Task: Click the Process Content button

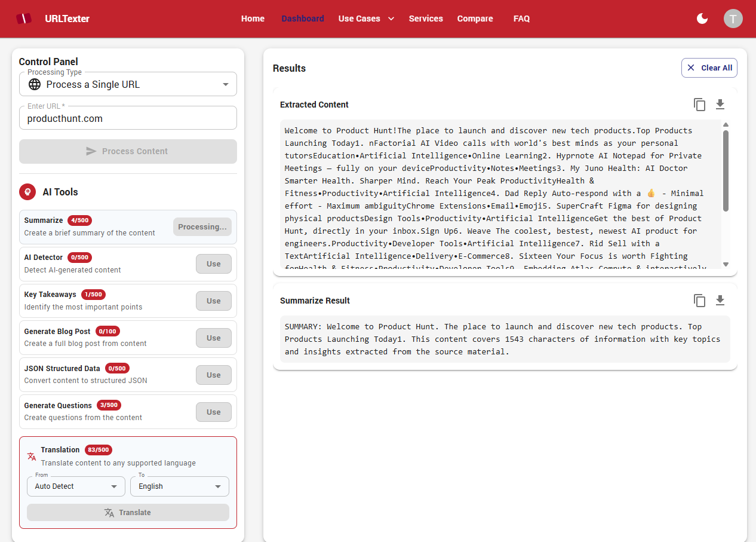Action: click(128, 151)
